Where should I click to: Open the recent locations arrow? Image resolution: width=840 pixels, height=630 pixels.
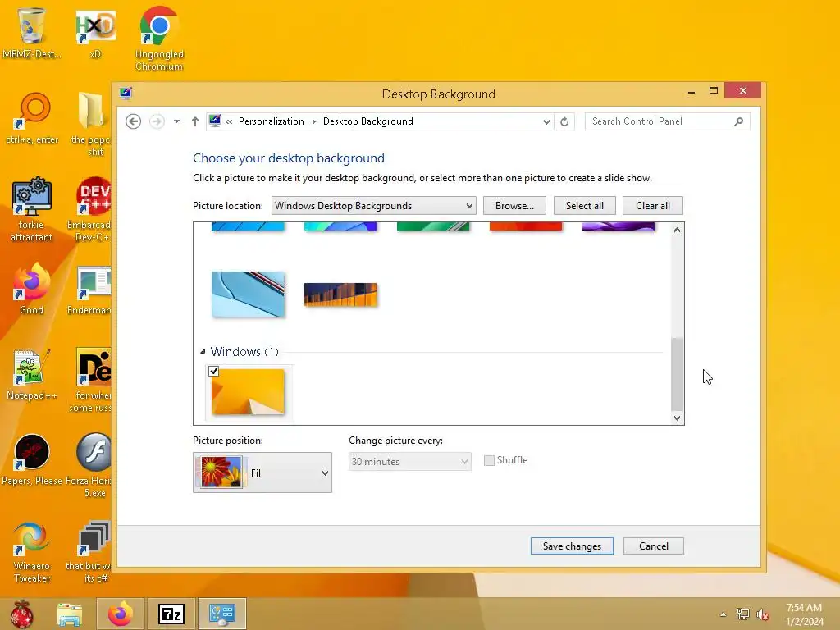coord(177,121)
